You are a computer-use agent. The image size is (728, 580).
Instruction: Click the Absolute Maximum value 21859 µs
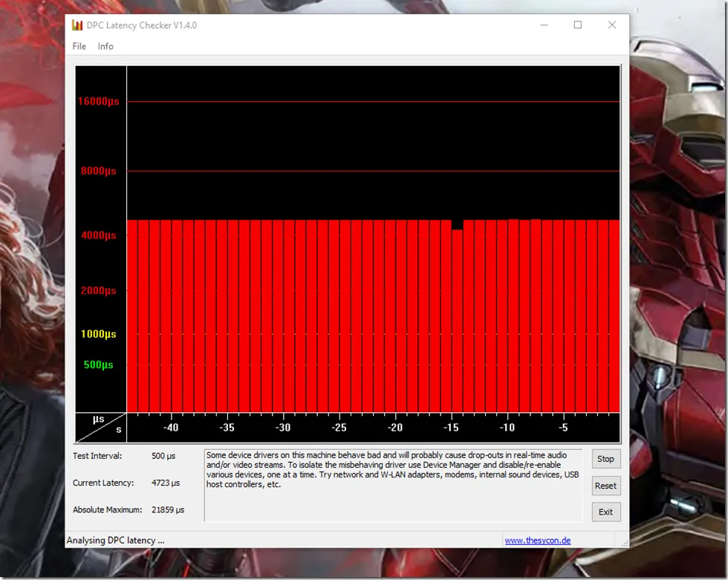click(168, 510)
